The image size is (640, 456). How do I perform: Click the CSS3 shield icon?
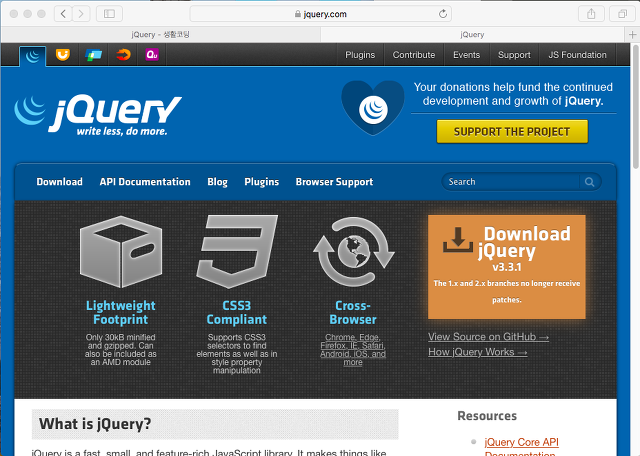237,251
